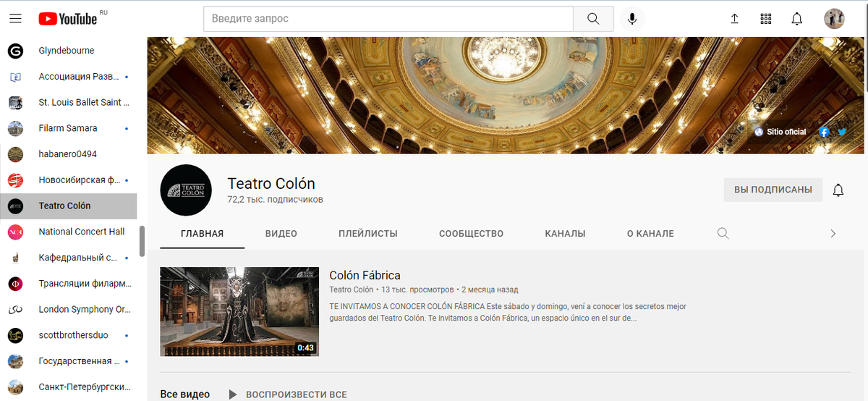
Task: Switch to the Видео tab
Action: coord(281,233)
